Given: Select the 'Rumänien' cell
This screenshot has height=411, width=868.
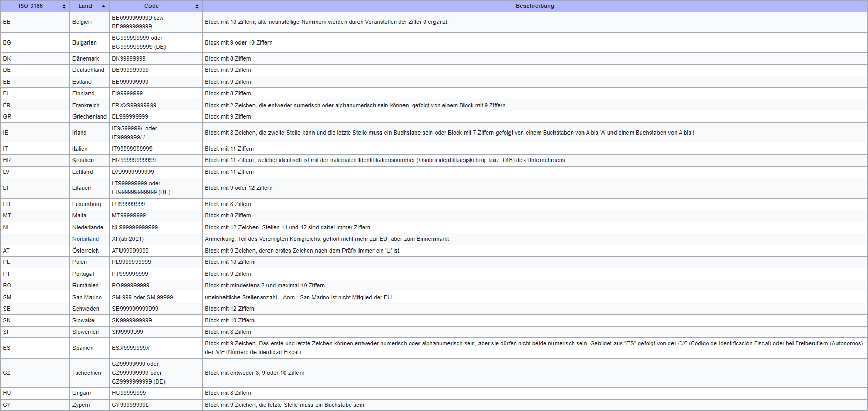Looking at the screenshot, I should pos(89,285).
